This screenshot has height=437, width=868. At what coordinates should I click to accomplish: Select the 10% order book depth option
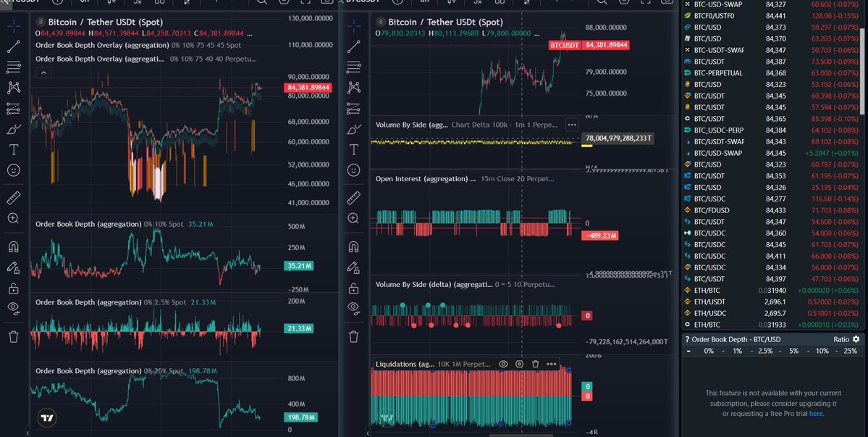(x=822, y=351)
